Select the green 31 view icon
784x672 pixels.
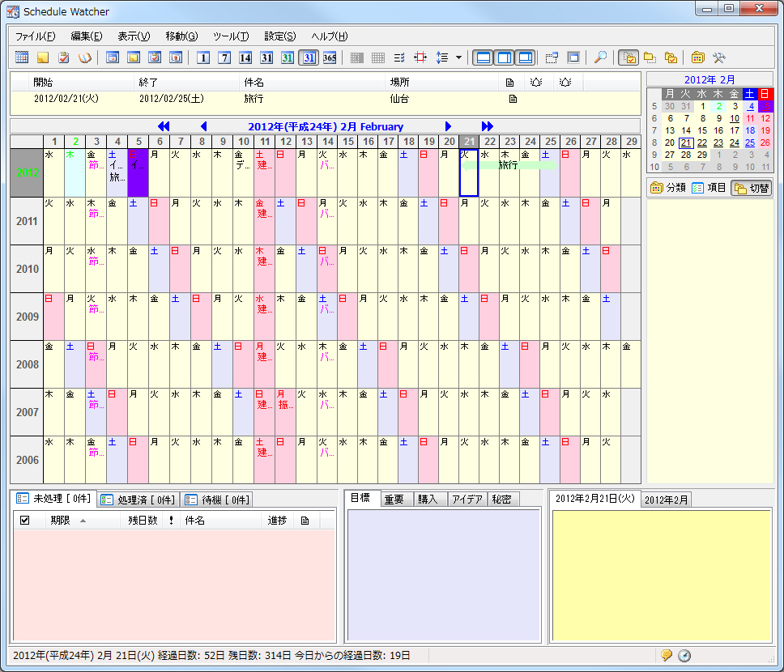coord(287,57)
